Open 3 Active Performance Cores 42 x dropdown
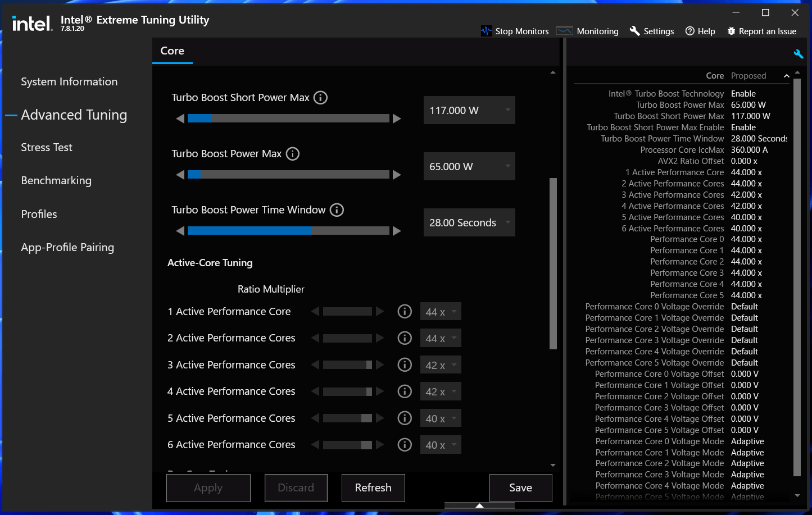The height and width of the screenshot is (515, 812). point(441,365)
